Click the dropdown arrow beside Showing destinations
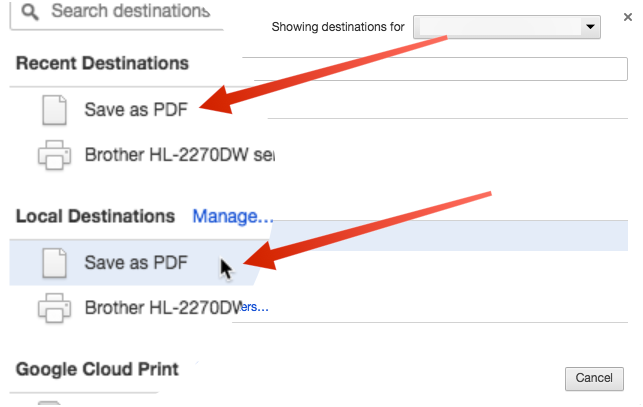This screenshot has height=407, width=643. pyautogui.click(x=590, y=27)
